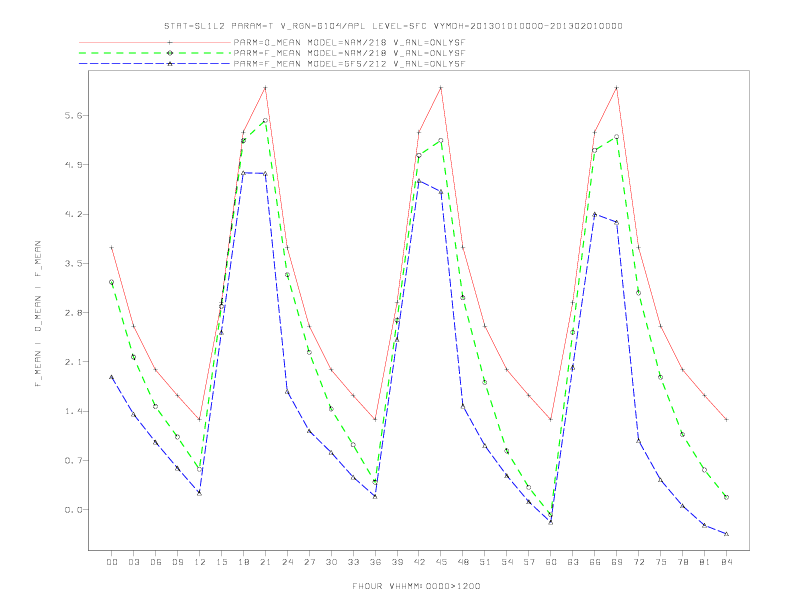
Task: Click the red plus data point at hour 84
Action: coord(726,420)
